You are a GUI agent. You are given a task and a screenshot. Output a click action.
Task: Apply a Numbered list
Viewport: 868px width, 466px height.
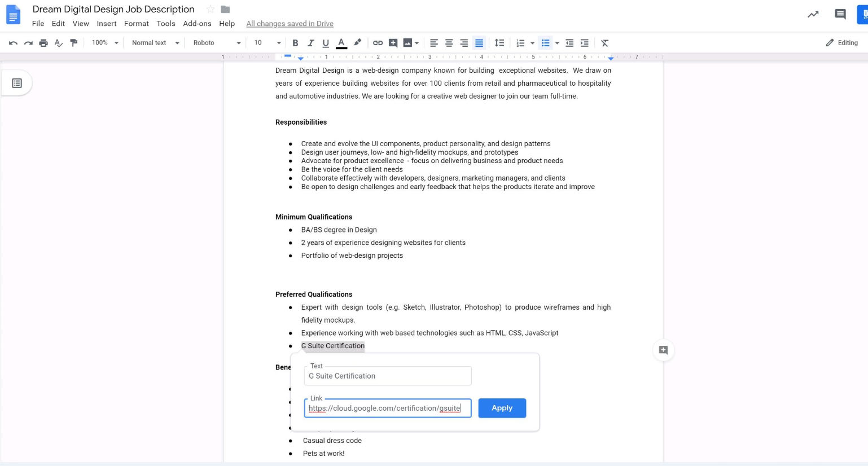click(520, 43)
